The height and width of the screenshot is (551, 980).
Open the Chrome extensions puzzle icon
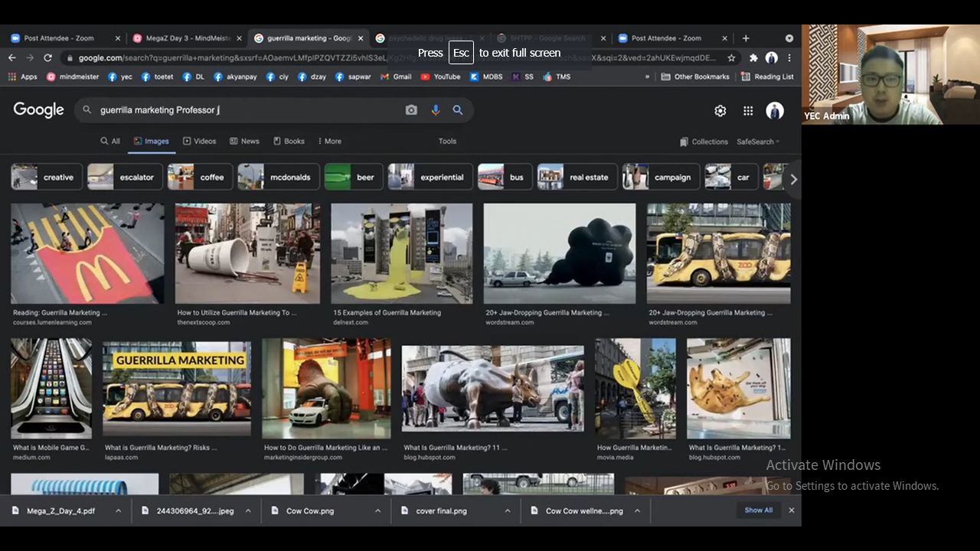753,57
